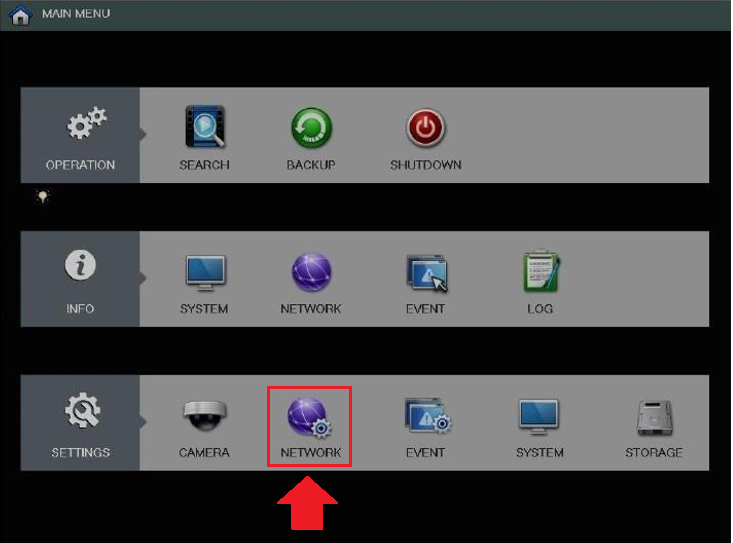733x543 pixels.
Task: Click the BACKUP label
Action: click(311, 165)
